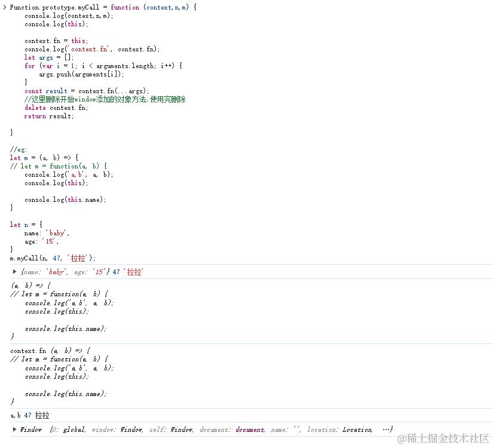Click the 'm.myCall(n, 47, '拉拉');' call line
Screen dimensions: 493x448
click(53, 259)
